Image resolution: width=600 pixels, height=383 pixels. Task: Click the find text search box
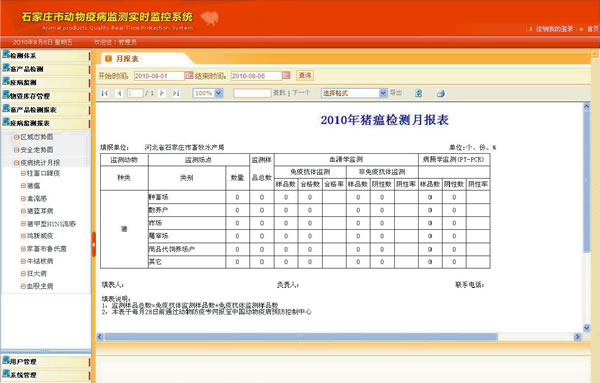click(x=252, y=93)
